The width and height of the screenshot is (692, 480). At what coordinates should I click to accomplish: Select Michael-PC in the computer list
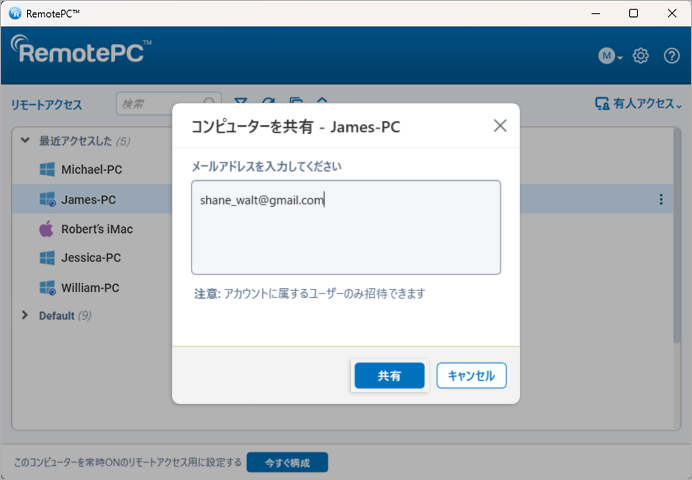pyautogui.click(x=91, y=169)
